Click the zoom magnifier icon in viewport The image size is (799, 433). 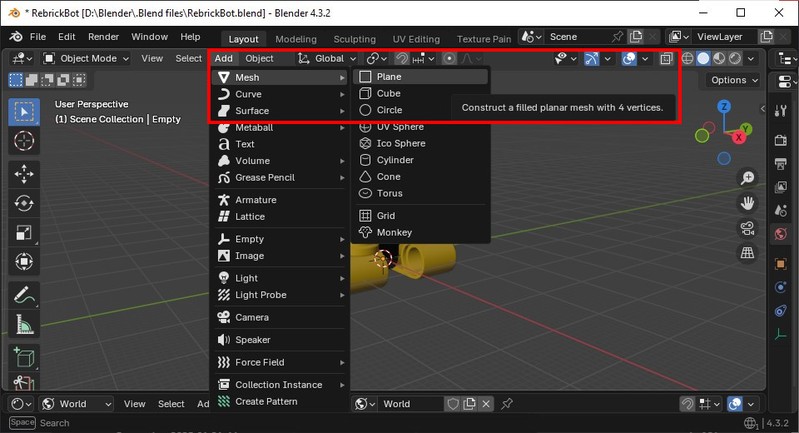pyautogui.click(x=747, y=178)
